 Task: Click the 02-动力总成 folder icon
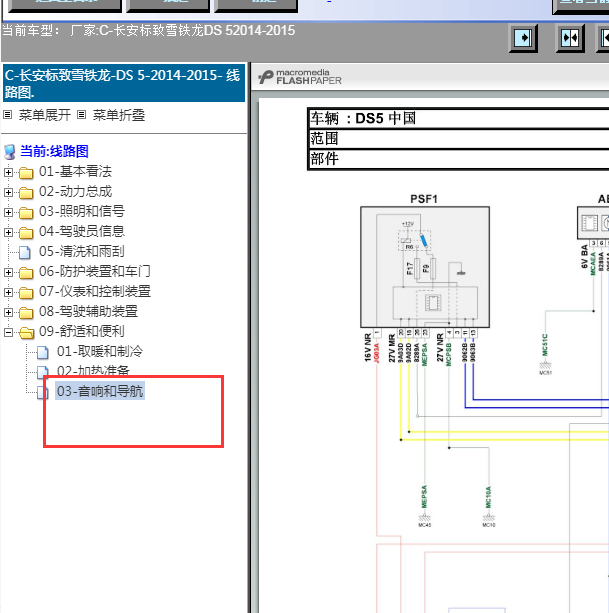tap(26, 193)
